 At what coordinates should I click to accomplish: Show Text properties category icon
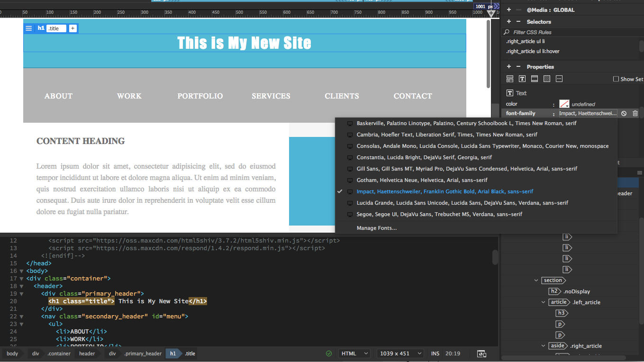(x=522, y=79)
